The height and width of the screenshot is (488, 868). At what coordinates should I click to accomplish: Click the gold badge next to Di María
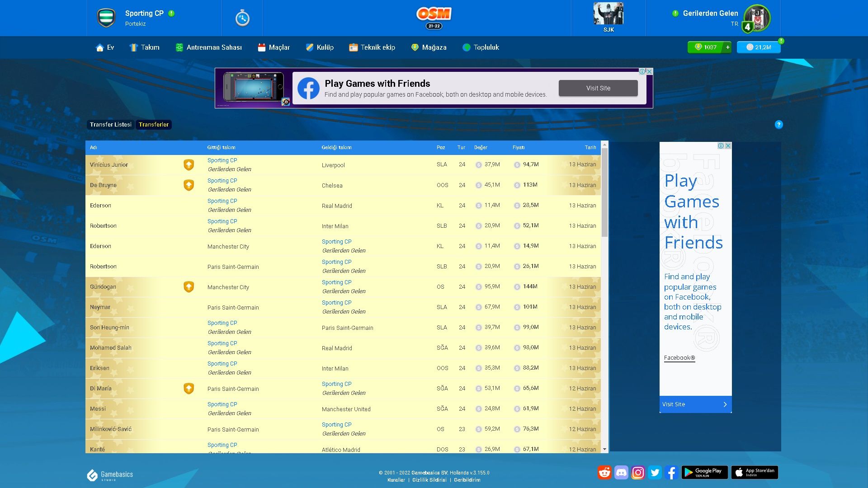tap(189, 389)
